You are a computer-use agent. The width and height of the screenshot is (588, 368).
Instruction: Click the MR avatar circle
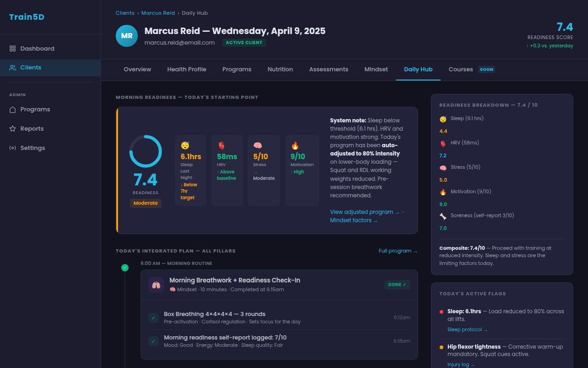click(x=127, y=36)
